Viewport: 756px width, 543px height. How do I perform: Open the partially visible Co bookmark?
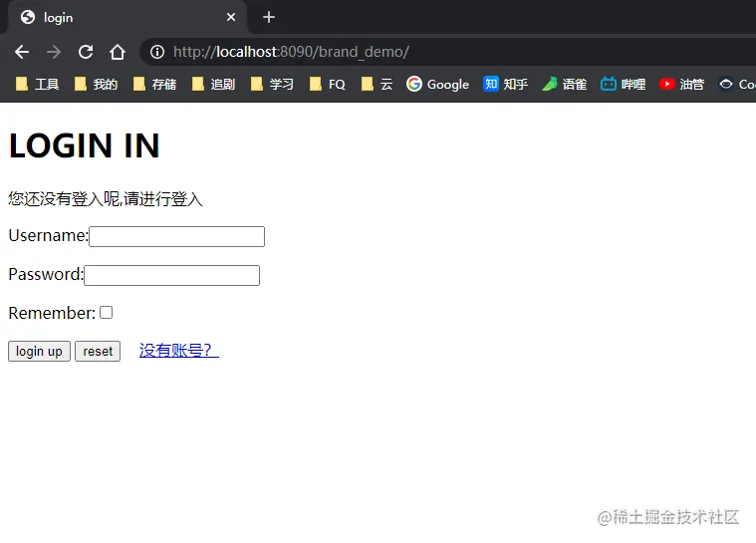tap(737, 85)
